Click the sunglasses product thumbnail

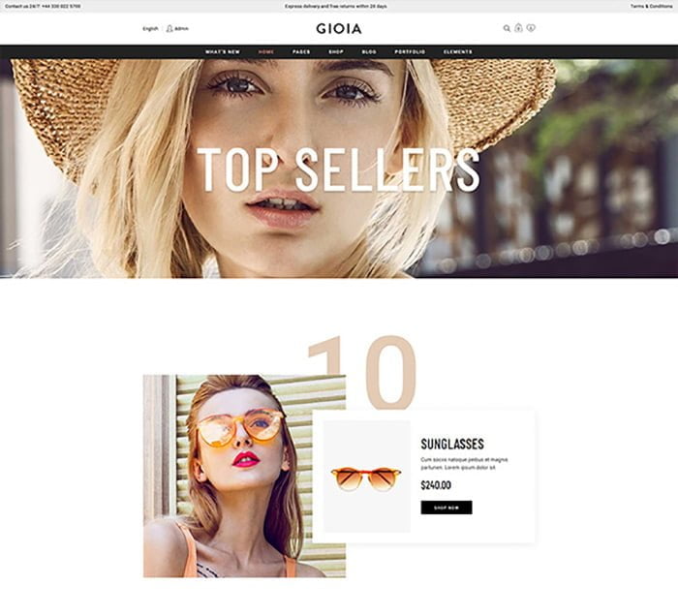(367, 477)
